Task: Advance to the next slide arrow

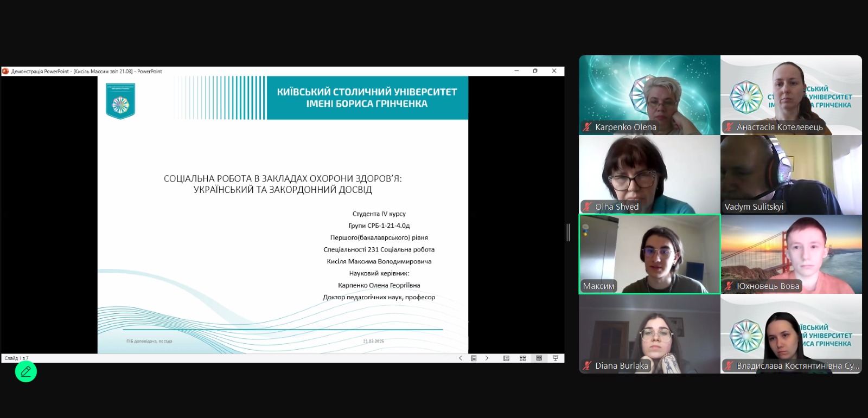Action: coord(487,358)
